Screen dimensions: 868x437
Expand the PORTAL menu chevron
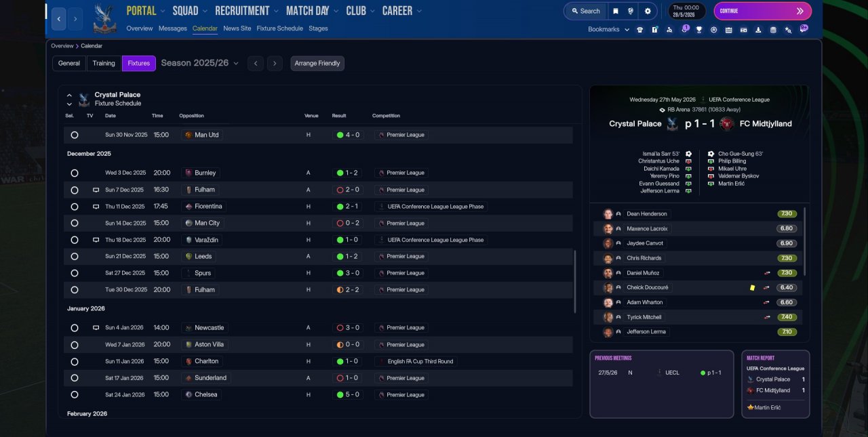point(163,11)
